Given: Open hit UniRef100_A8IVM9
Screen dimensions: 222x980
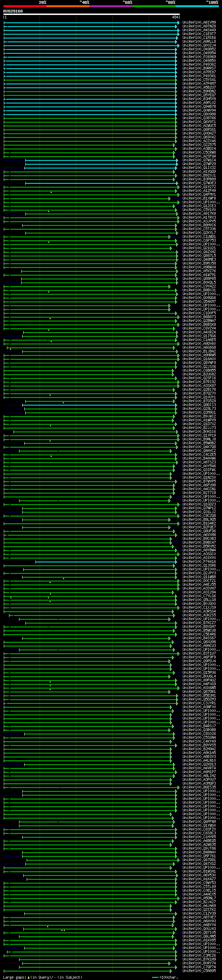Looking at the screenshot, I should pos(199,23).
